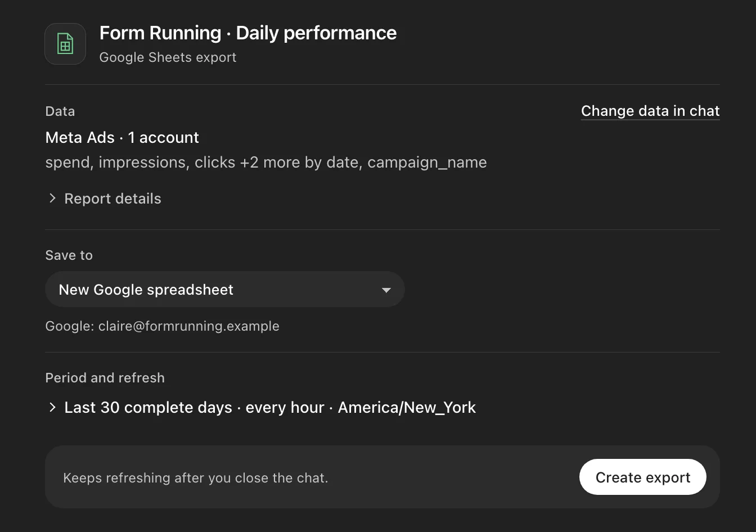Click the spend, impressions, clicks metrics summary

(266, 163)
